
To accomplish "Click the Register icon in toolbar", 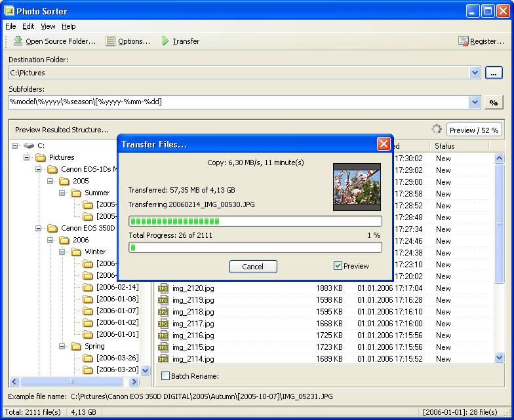I will (x=464, y=41).
